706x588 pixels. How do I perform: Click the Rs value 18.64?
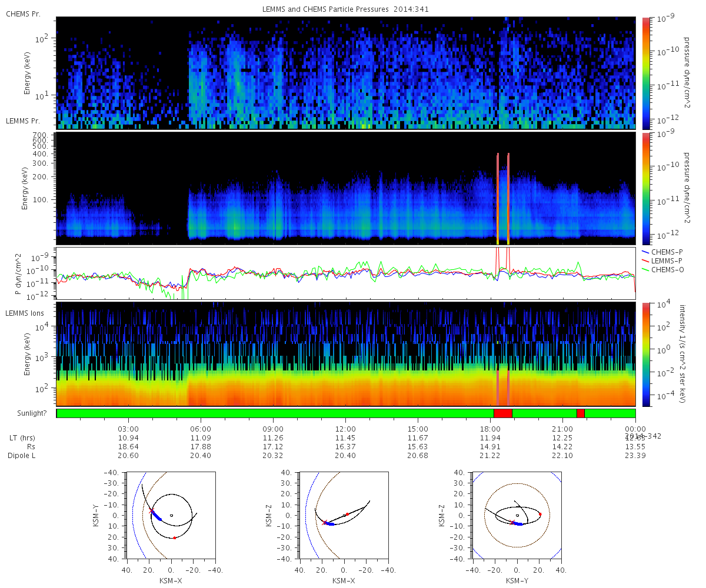(x=128, y=447)
